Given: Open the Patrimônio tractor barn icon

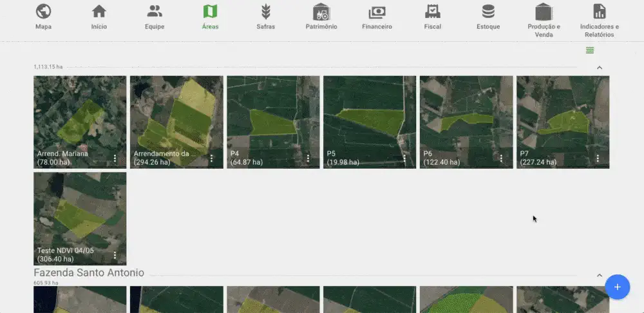Looking at the screenshot, I should point(321,12).
